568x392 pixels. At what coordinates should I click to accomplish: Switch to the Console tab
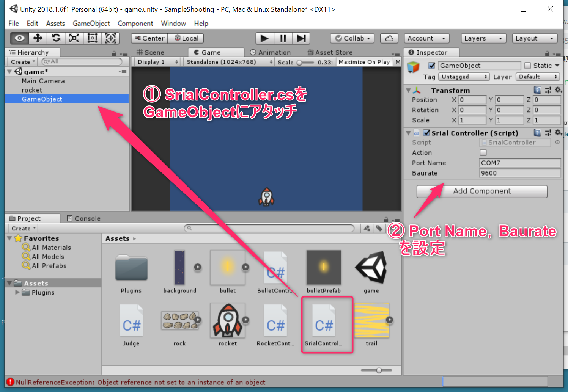84,218
